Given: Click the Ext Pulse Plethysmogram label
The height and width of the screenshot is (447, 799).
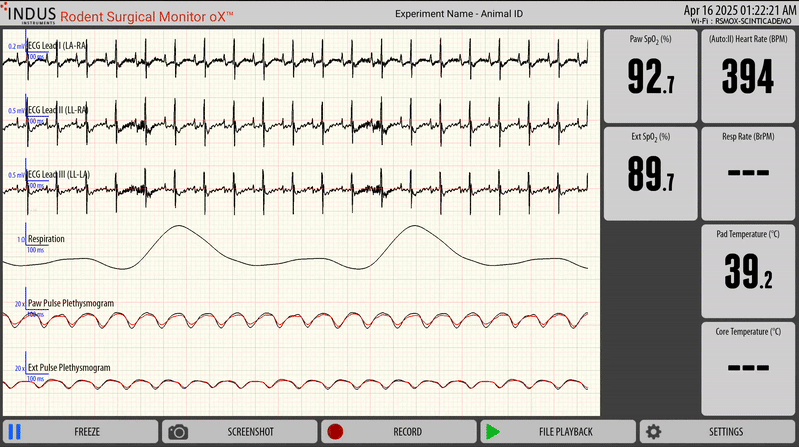Looking at the screenshot, I should [x=69, y=367].
